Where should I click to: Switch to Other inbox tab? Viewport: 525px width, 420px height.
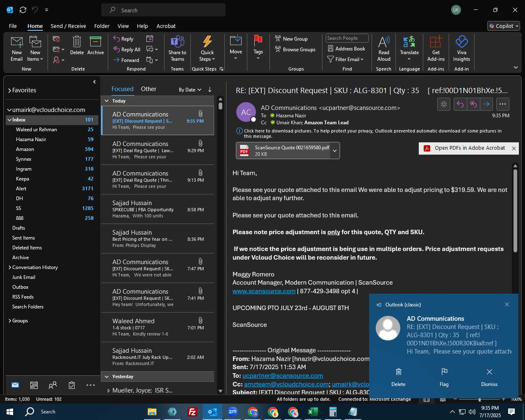148,89
